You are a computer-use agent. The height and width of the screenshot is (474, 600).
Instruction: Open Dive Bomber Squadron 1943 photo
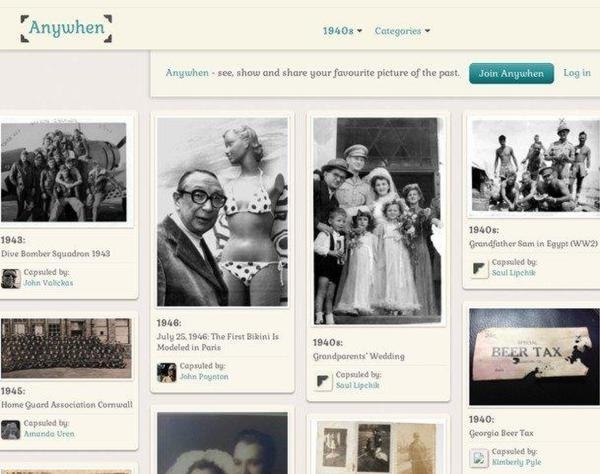64,172
